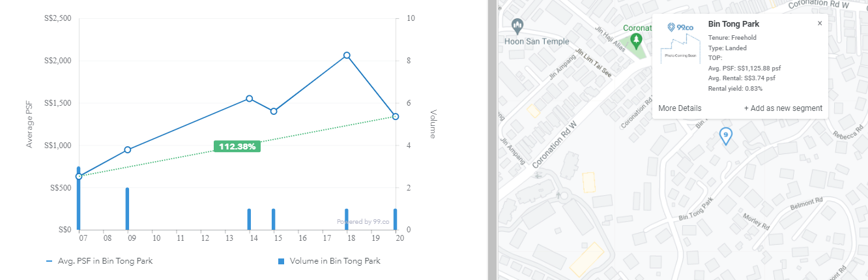Image resolution: width=868 pixels, height=280 pixels.
Task: Toggle Avg. PSF in Bin Tong Park legend
Action: [100, 261]
